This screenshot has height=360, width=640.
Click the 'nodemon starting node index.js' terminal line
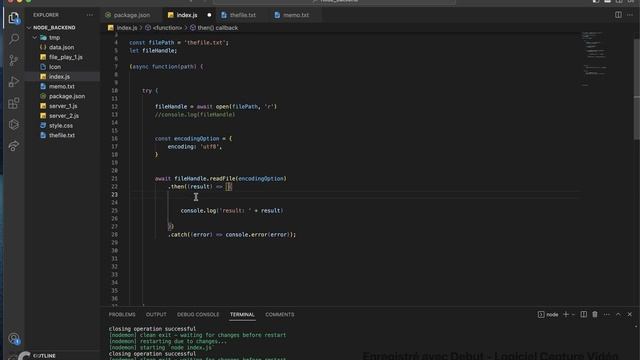(x=160, y=347)
